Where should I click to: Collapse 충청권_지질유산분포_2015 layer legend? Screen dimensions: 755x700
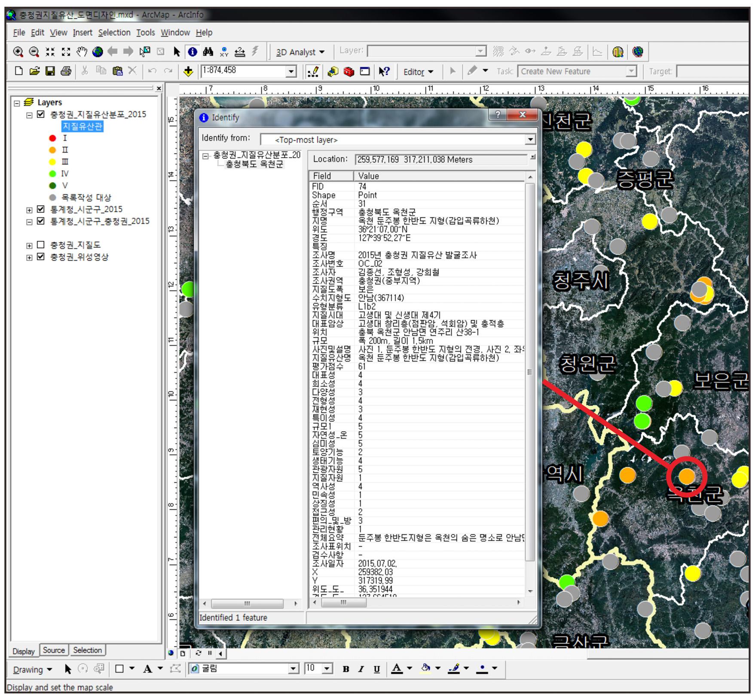(x=29, y=115)
